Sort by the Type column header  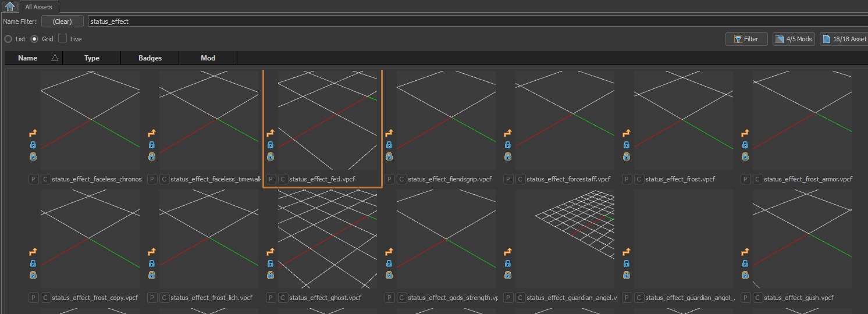coord(92,58)
